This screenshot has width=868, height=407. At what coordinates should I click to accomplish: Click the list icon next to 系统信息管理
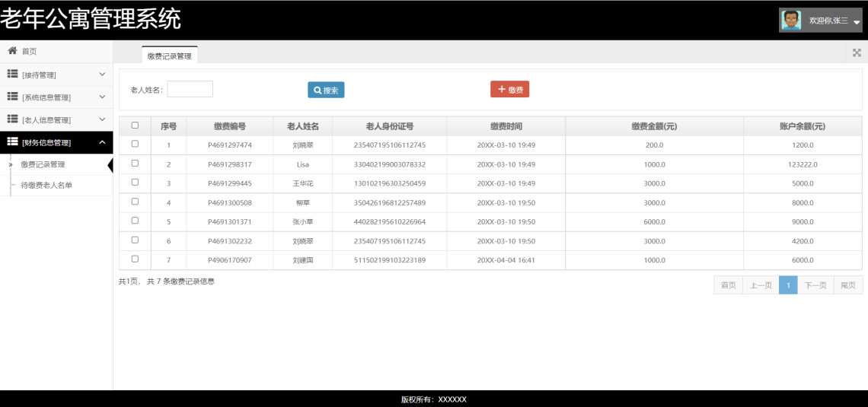[x=12, y=97]
